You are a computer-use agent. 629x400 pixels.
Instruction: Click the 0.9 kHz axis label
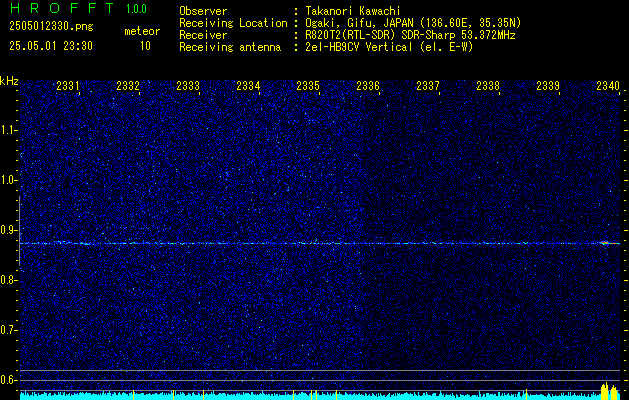click(8, 230)
